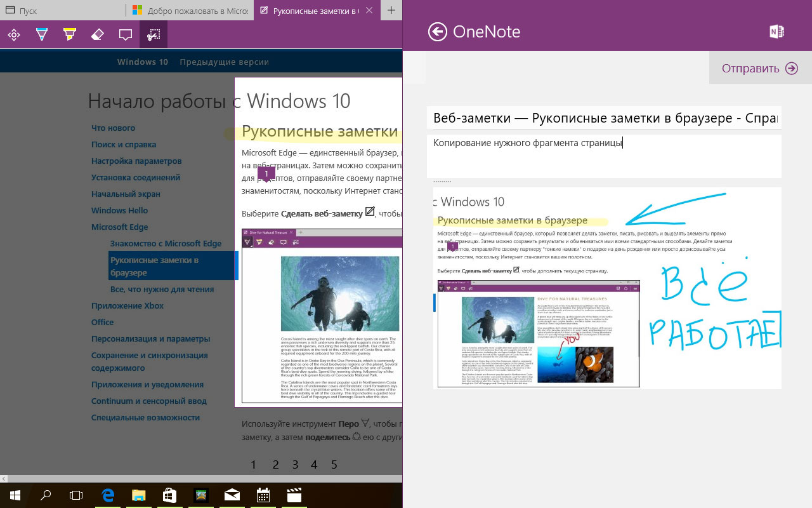Open Windows Hello link
Screen dimensions: 812x508
pyautogui.click(x=119, y=210)
